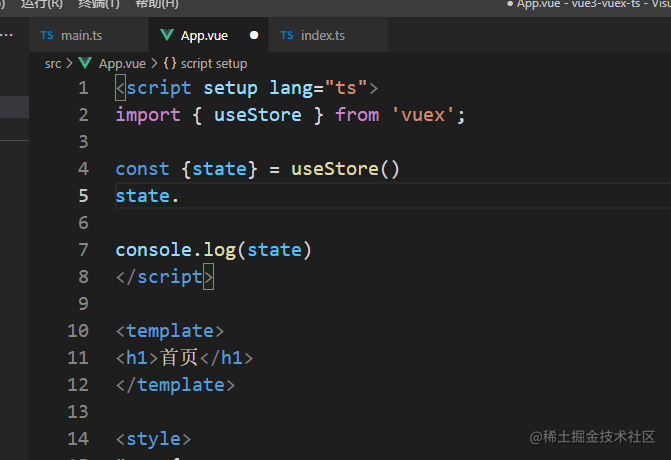Click the Vue icon in the breadcrumb path
This screenshot has height=460, width=671.
pos(85,63)
